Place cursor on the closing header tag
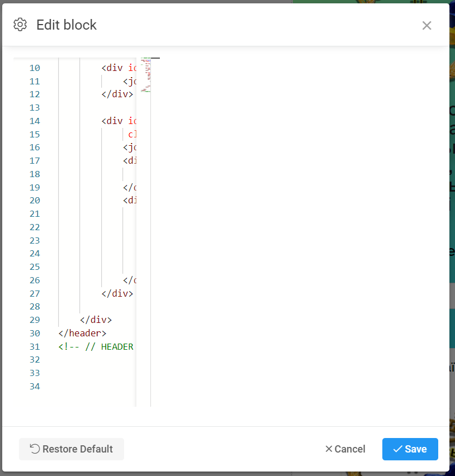 click(x=82, y=334)
